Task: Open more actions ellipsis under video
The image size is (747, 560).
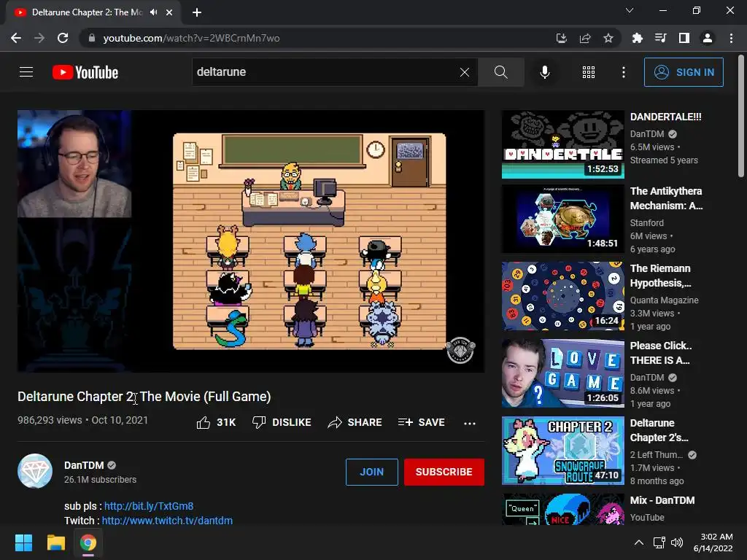Action: 470,423
